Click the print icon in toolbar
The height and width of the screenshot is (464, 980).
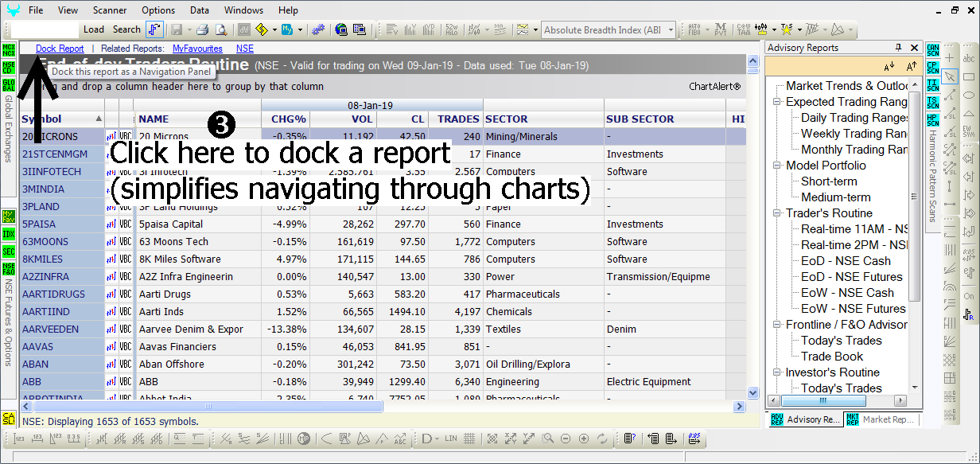[203, 29]
